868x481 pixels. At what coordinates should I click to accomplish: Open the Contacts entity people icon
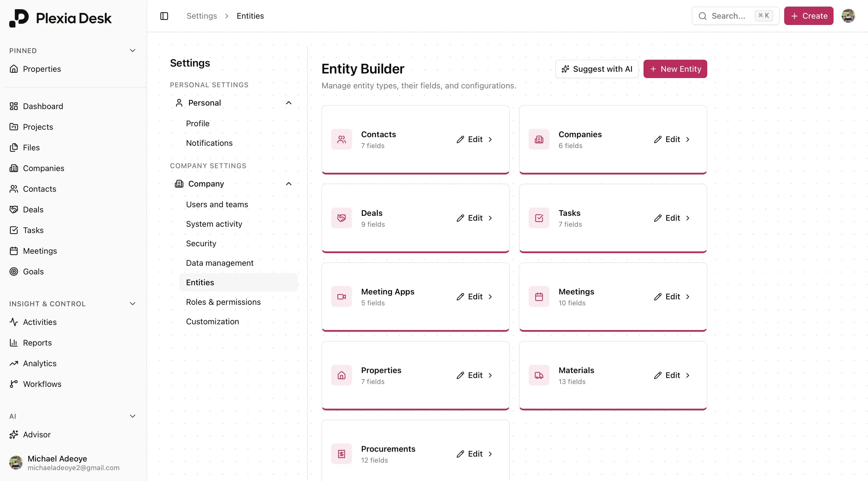coord(341,139)
